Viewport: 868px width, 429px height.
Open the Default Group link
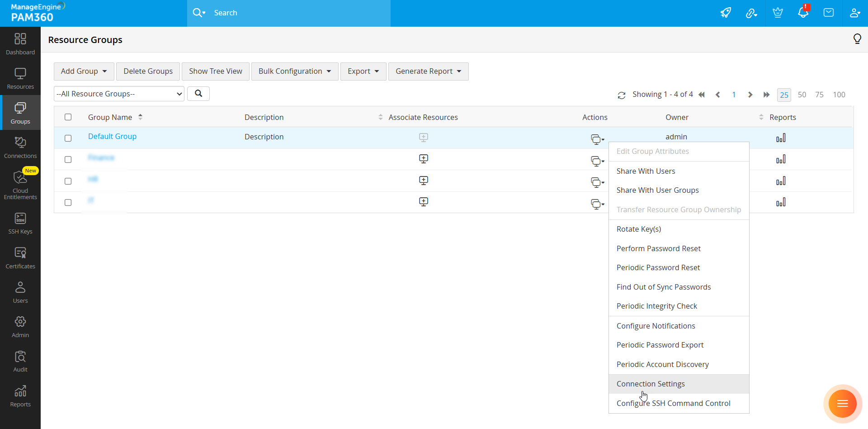tap(112, 136)
